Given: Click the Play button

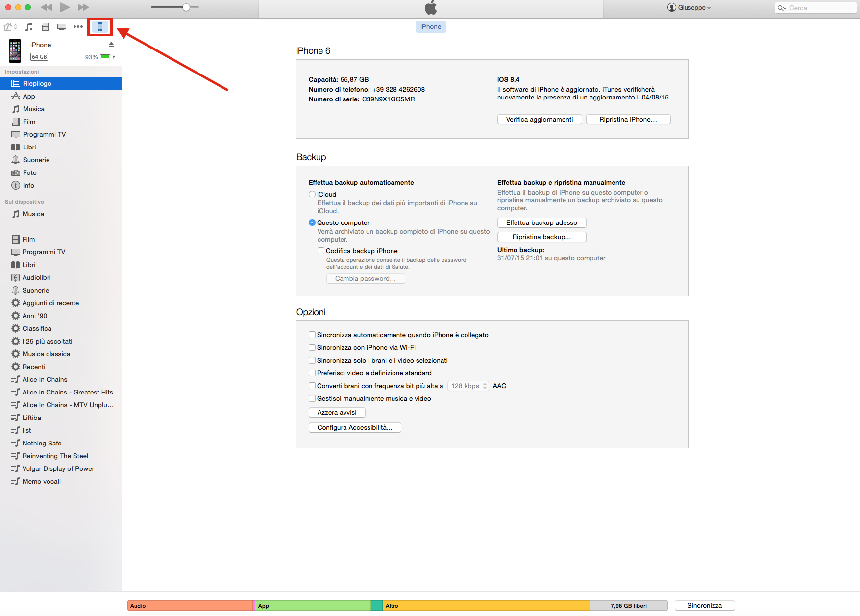Looking at the screenshot, I should (x=65, y=7).
